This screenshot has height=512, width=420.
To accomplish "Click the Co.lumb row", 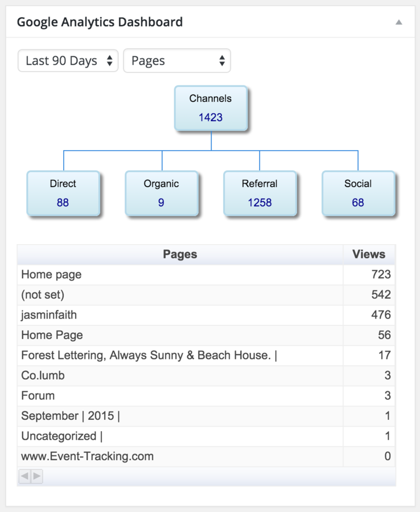I will [206, 375].
